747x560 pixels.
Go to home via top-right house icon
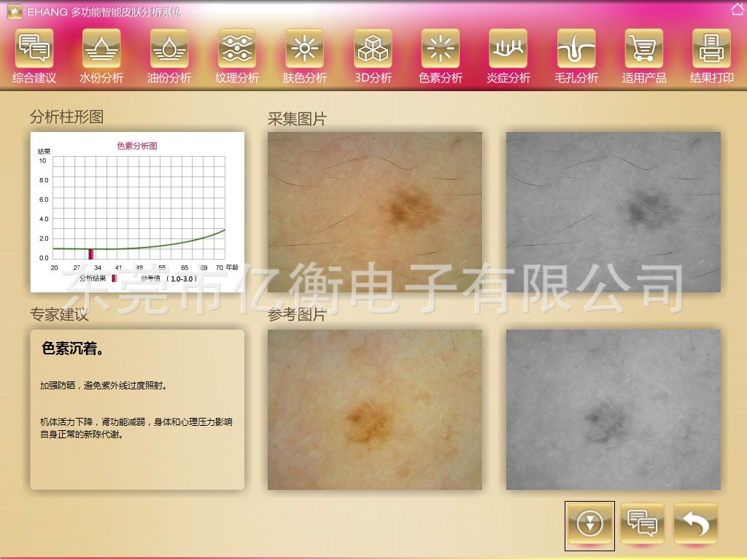pyautogui.click(x=737, y=9)
